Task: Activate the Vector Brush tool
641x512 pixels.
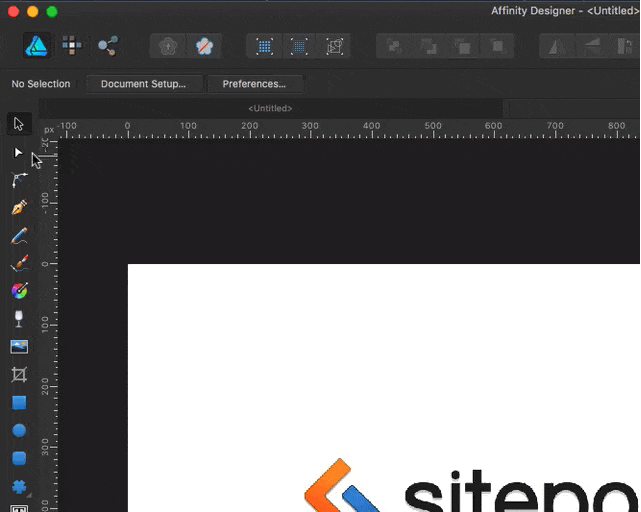Action: click(x=19, y=264)
